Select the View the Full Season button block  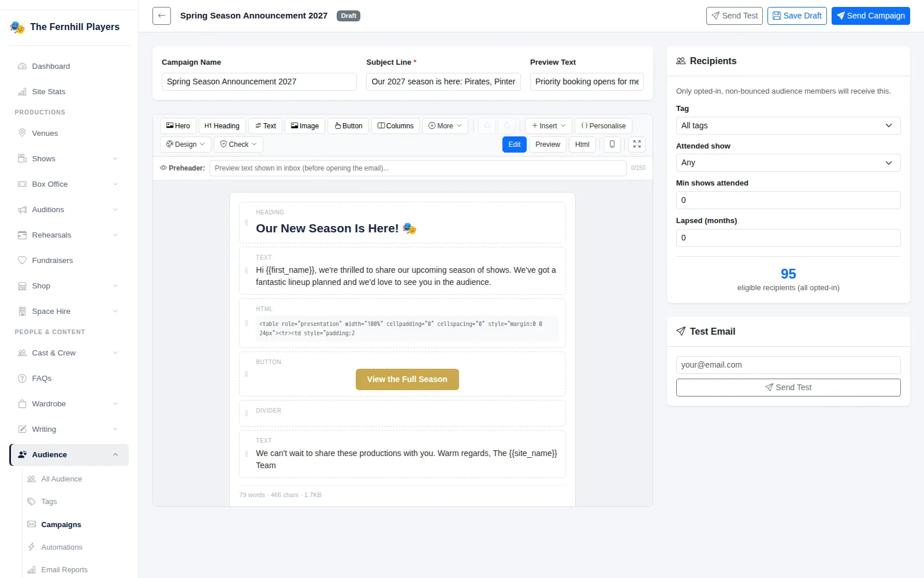tap(407, 379)
